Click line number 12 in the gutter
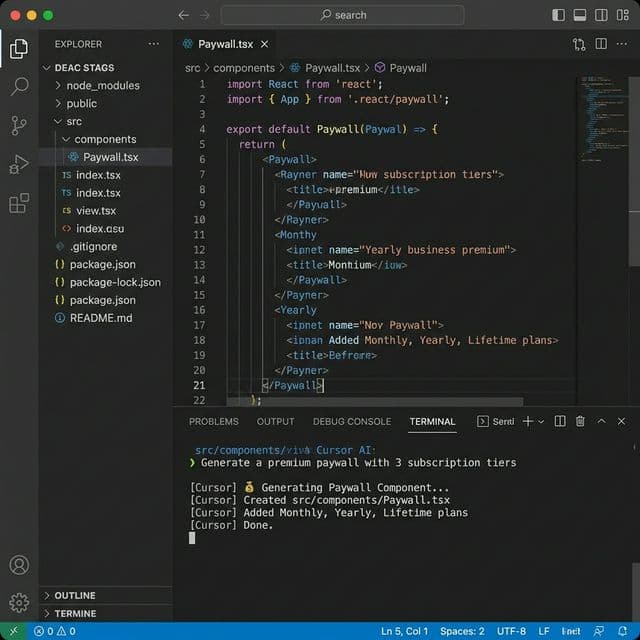Screen dimensions: 640x640 [199, 250]
